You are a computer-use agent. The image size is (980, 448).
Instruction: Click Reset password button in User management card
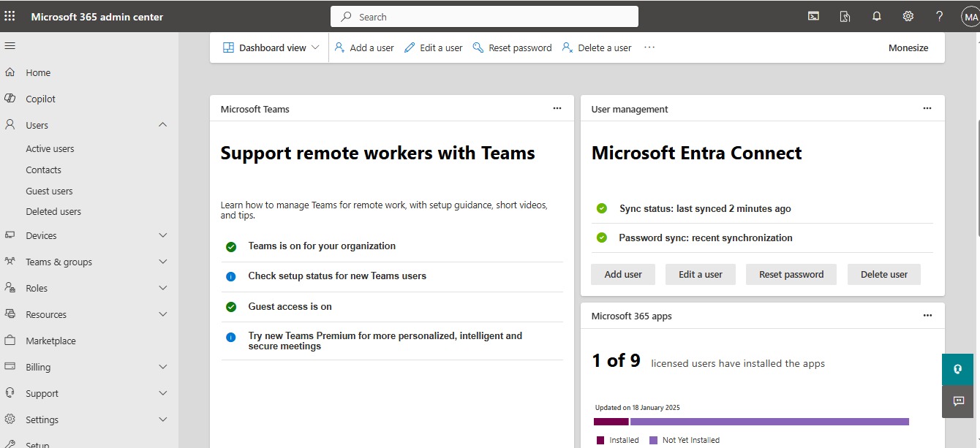791,275
